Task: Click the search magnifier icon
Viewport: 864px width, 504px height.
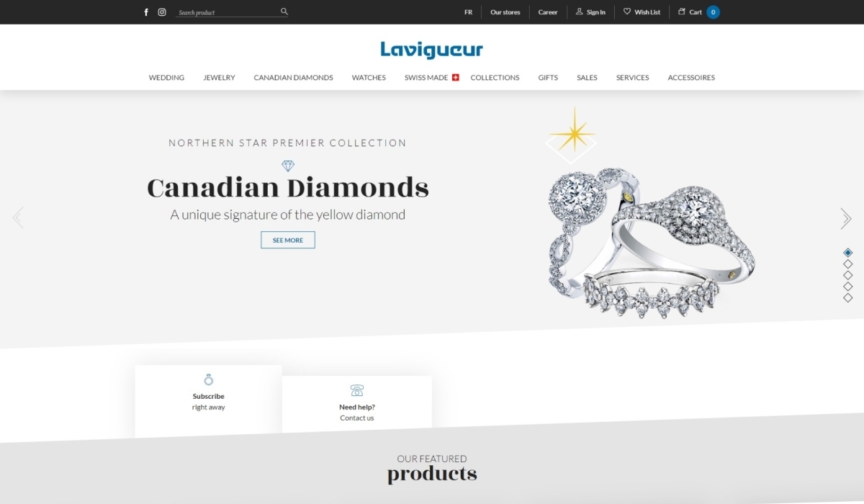Action: point(284,12)
